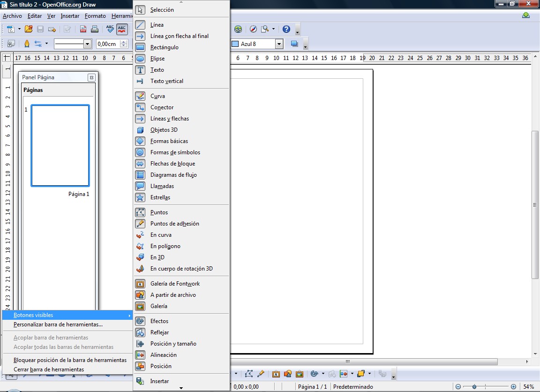Click the En polígono icon
The width and height of the screenshot is (540, 392).
[140, 246]
